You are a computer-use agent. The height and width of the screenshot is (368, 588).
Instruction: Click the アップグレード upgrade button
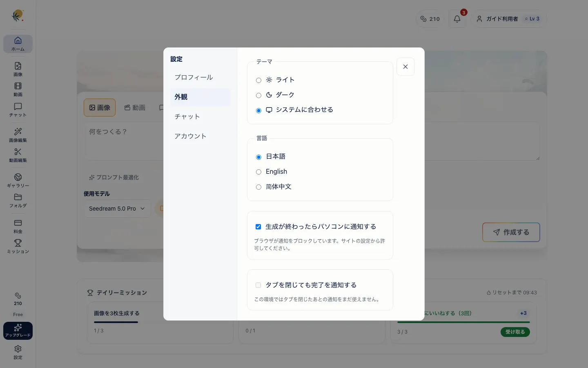pyautogui.click(x=18, y=331)
